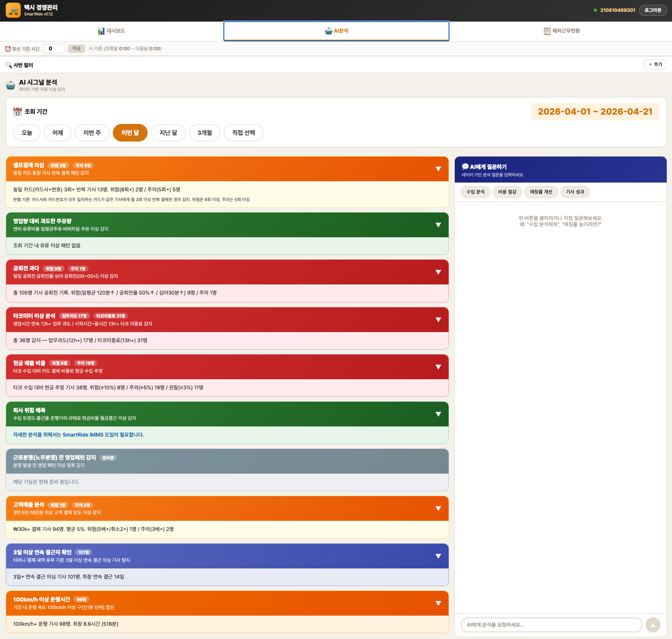Image resolution: width=672 pixels, height=639 pixels.
Task: Click the 로그아웃 button
Action: pos(653,10)
